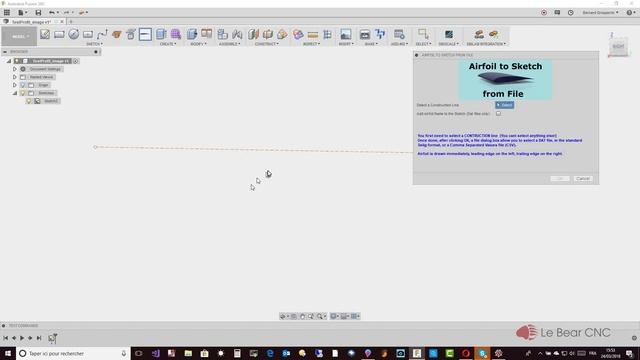Click the disabled OK button in dialog
The height and width of the screenshot is (360, 640).
(560, 179)
